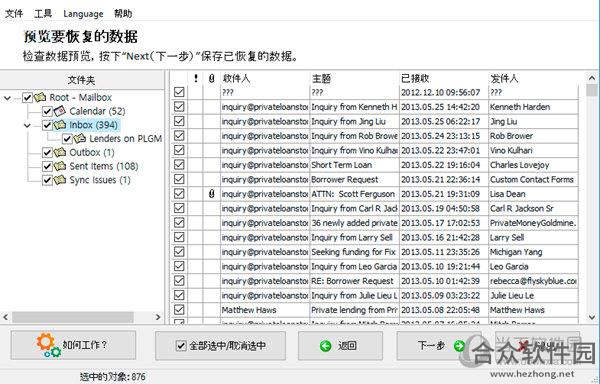Select the Sync Issues (1) folder
Screen dimensions: 600x384
[100, 180]
